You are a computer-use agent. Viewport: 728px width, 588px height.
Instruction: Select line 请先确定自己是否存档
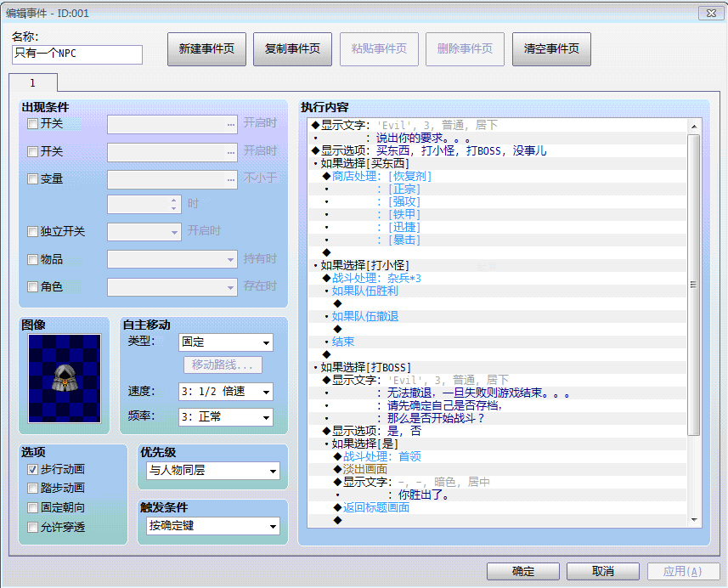[497, 405]
